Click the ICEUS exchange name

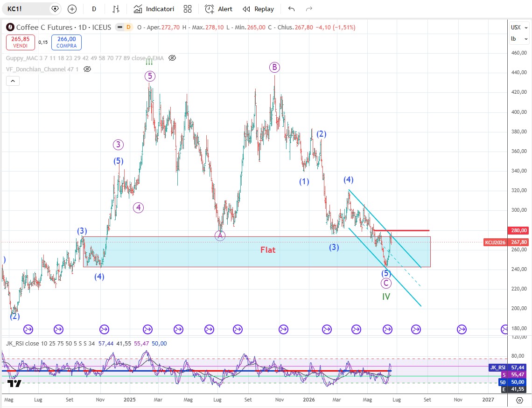102,27
